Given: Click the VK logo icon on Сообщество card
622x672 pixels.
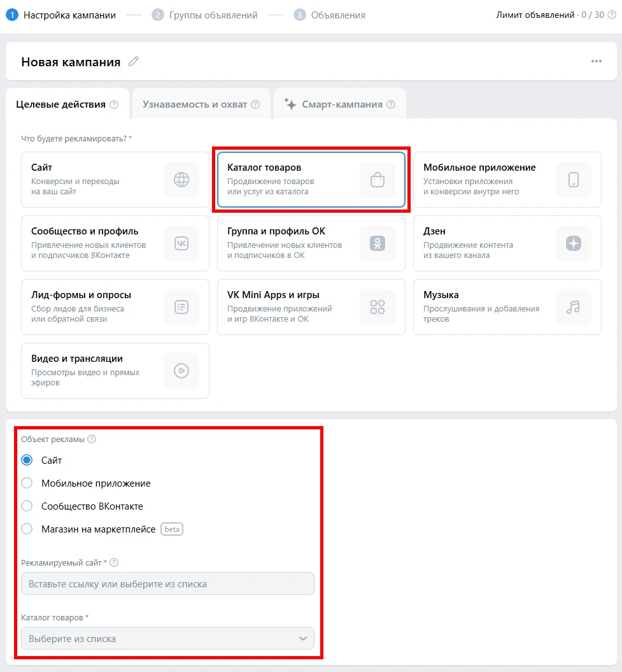Looking at the screenshot, I should [181, 243].
